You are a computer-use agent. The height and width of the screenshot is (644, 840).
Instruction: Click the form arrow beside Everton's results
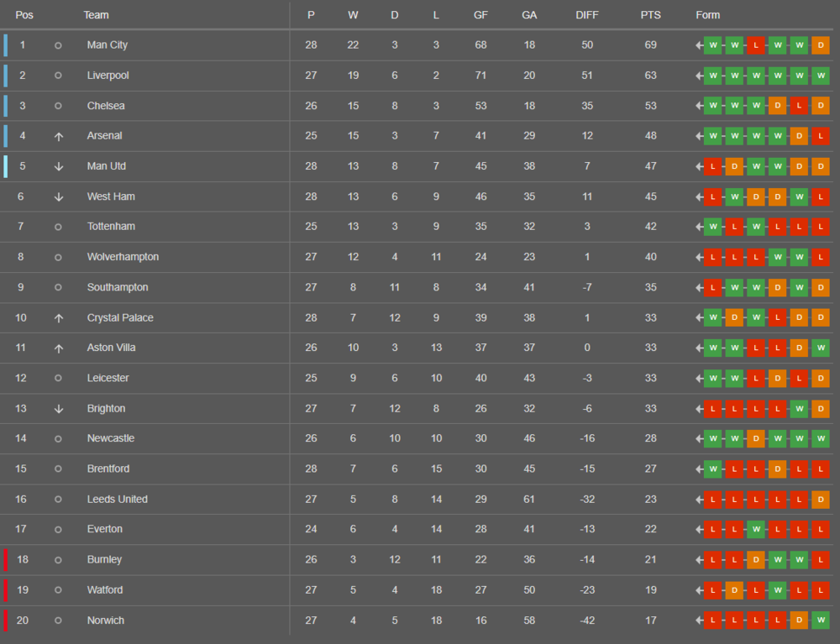pyautogui.click(x=699, y=530)
